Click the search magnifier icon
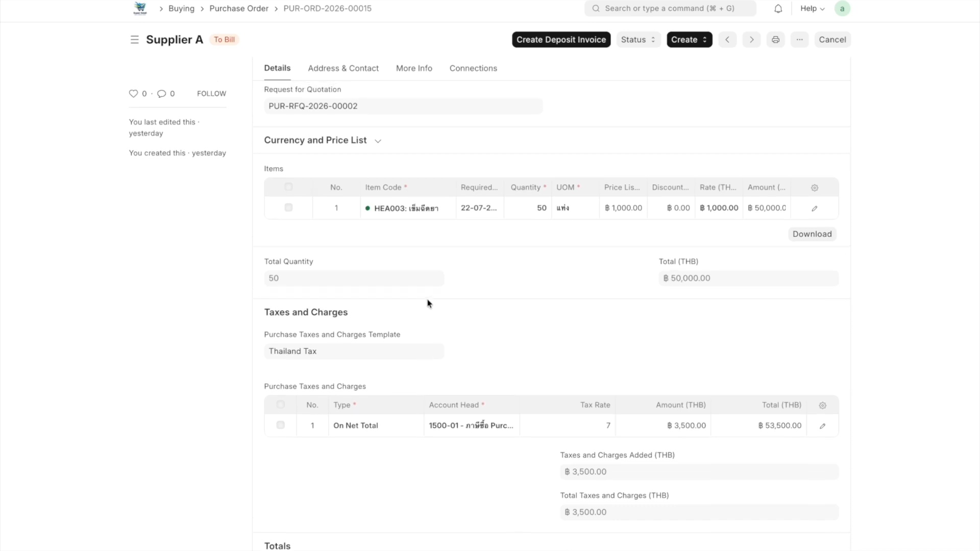Screen dimensions: 980x551 pos(596,9)
